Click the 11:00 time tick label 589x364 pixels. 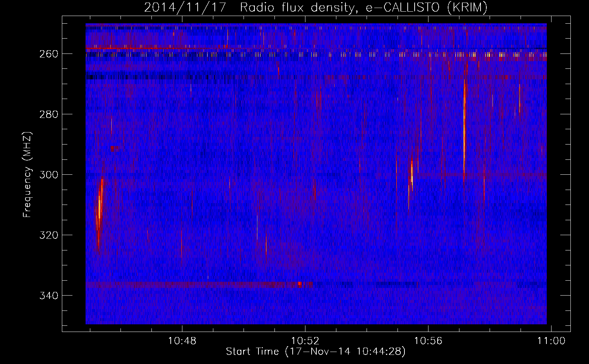(x=552, y=341)
